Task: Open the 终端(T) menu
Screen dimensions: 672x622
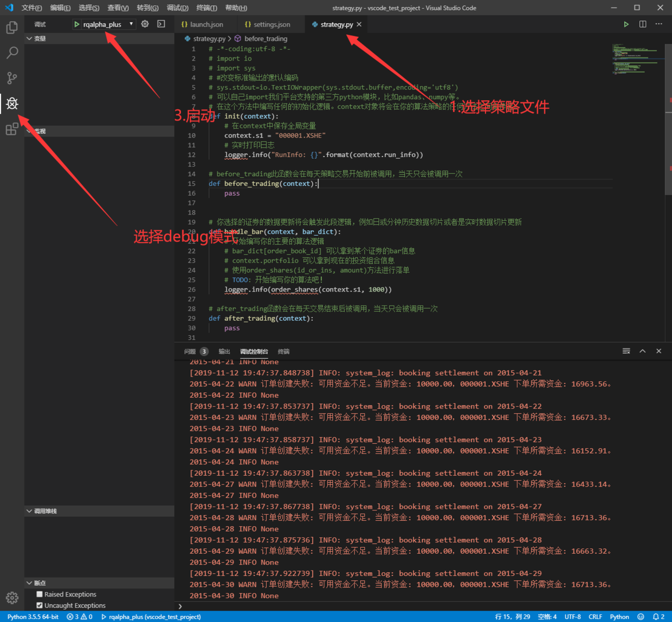Action: (x=206, y=8)
